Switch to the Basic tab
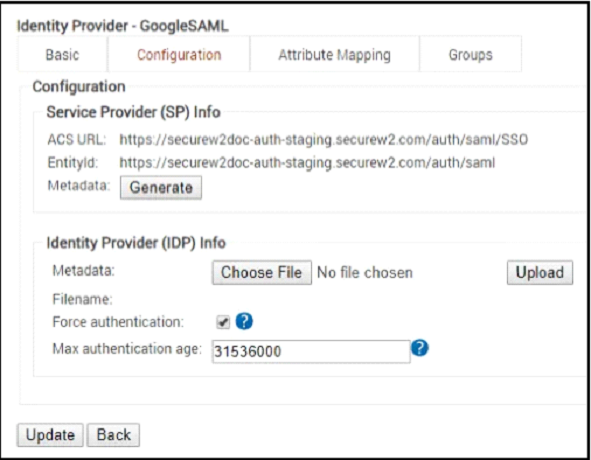Image resolution: width=591 pixels, height=460 pixels. 63,55
